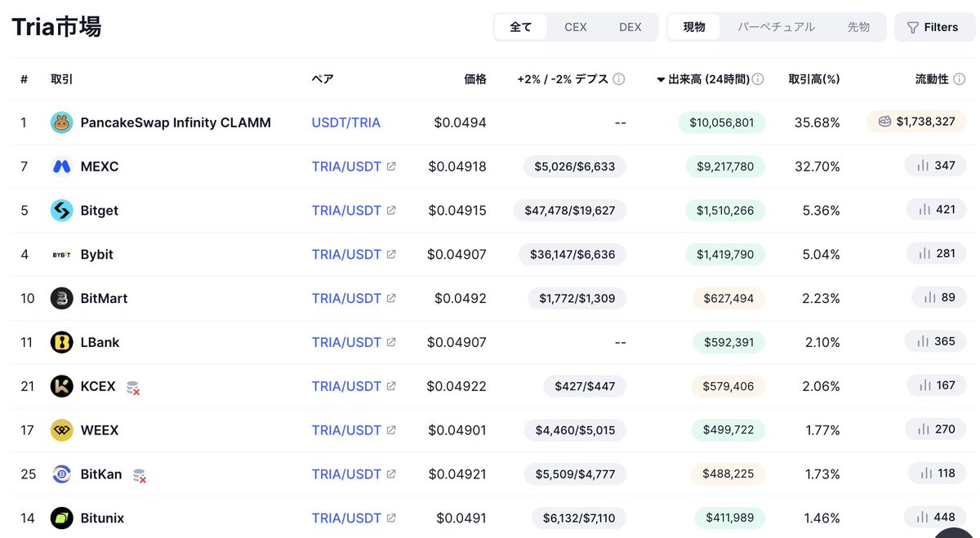980x538 pixels.
Task: Click the $427/$447 depth value
Action: (586, 386)
